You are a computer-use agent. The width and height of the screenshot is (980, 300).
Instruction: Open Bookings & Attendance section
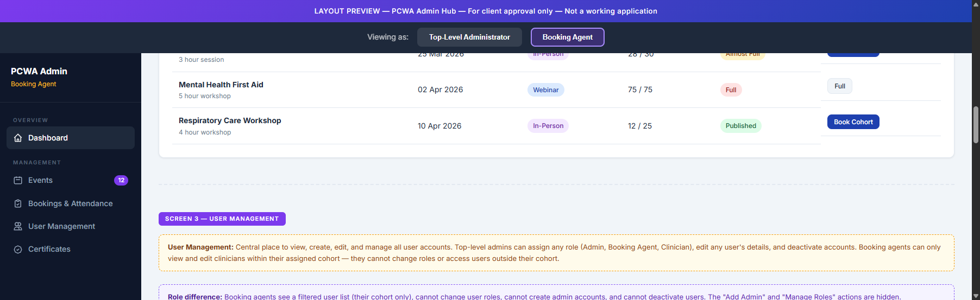71,203
